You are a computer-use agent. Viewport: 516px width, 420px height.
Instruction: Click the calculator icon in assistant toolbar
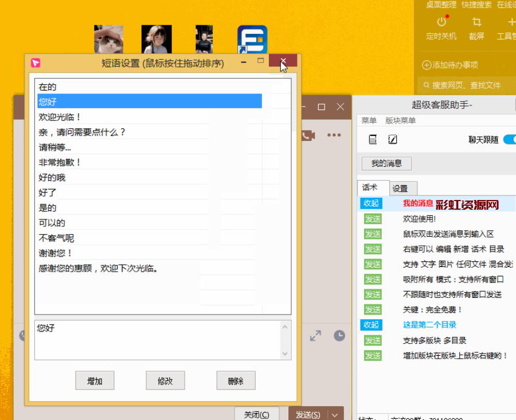pyautogui.click(x=373, y=139)
